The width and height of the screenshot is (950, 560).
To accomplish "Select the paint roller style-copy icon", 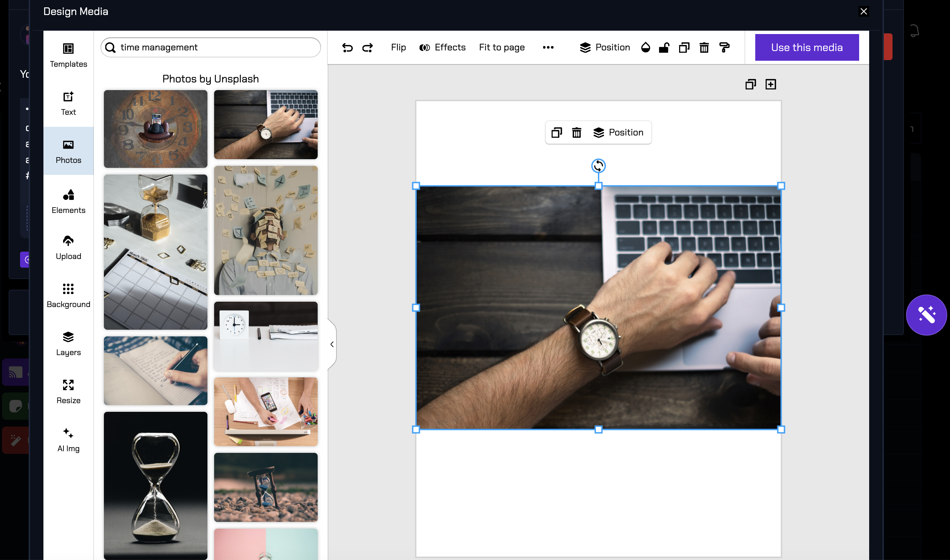I will (x=724, y=47).
